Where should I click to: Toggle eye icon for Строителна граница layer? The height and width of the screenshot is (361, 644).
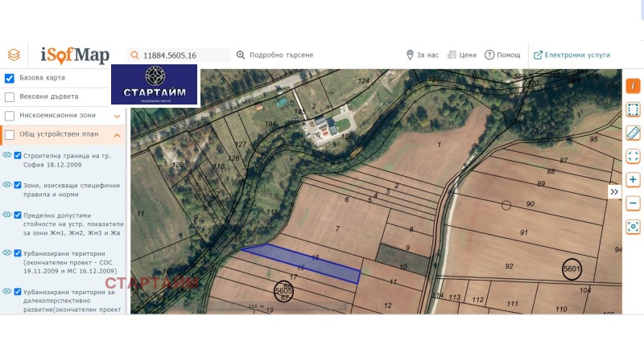pyautogui.click(x=6, y=155)
